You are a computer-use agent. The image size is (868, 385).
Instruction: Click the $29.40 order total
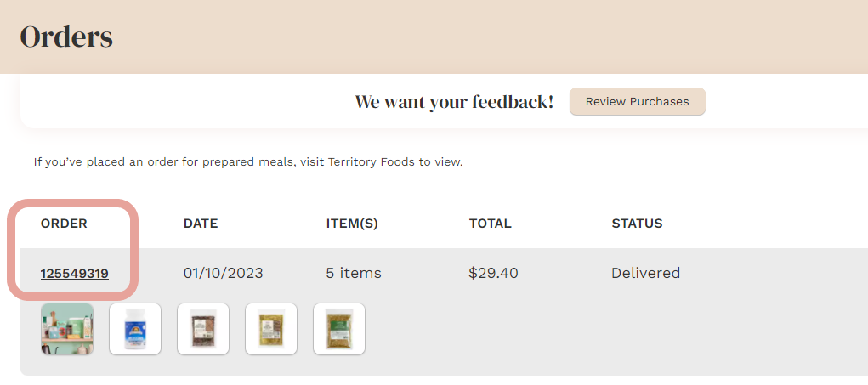(493, 274)
